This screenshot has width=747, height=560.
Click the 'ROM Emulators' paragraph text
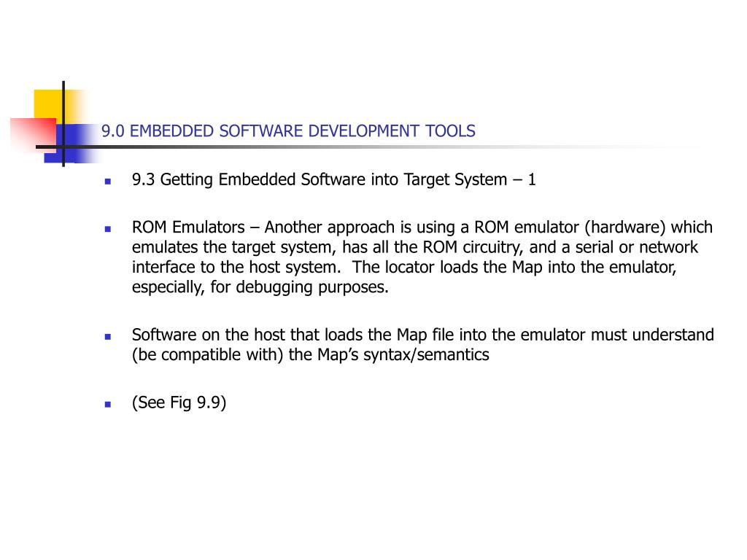point(422,257)
